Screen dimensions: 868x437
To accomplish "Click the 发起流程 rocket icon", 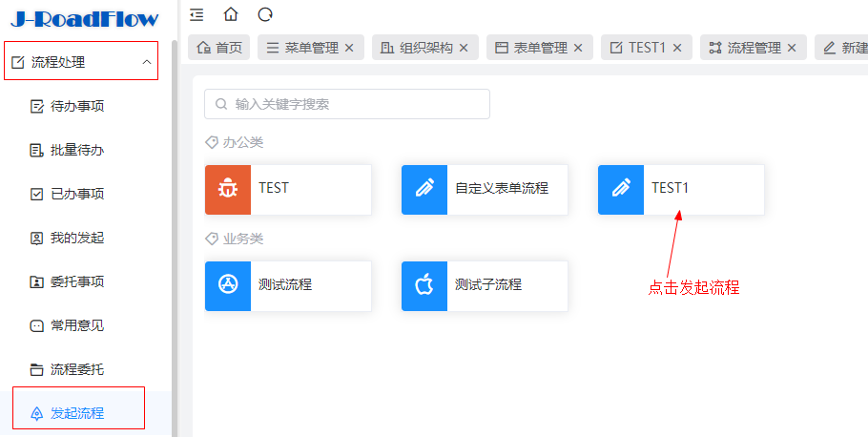I will coord(36,413).
